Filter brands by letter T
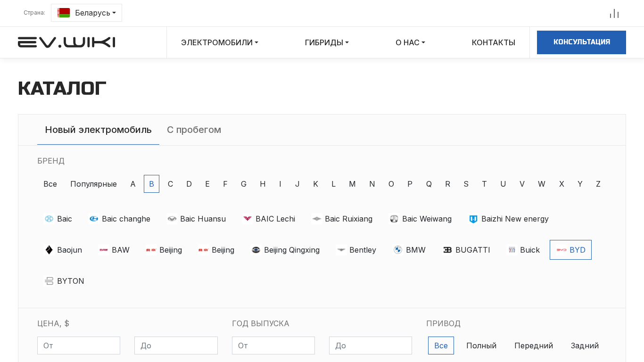Viewport: 644px width, 362px height. tap(484, 184)
